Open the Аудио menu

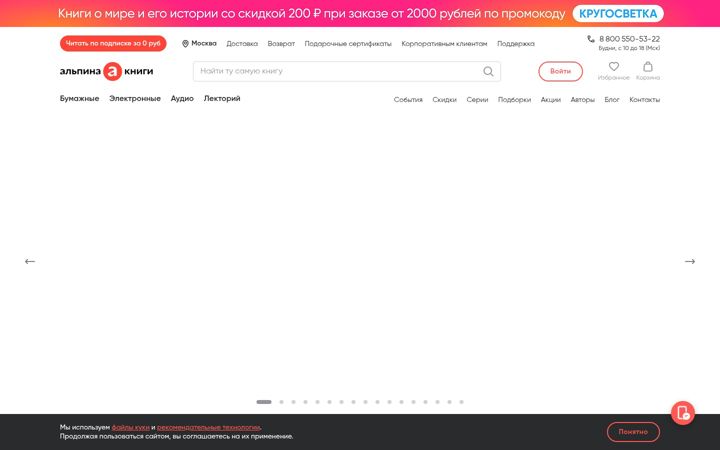pos(182,98)
